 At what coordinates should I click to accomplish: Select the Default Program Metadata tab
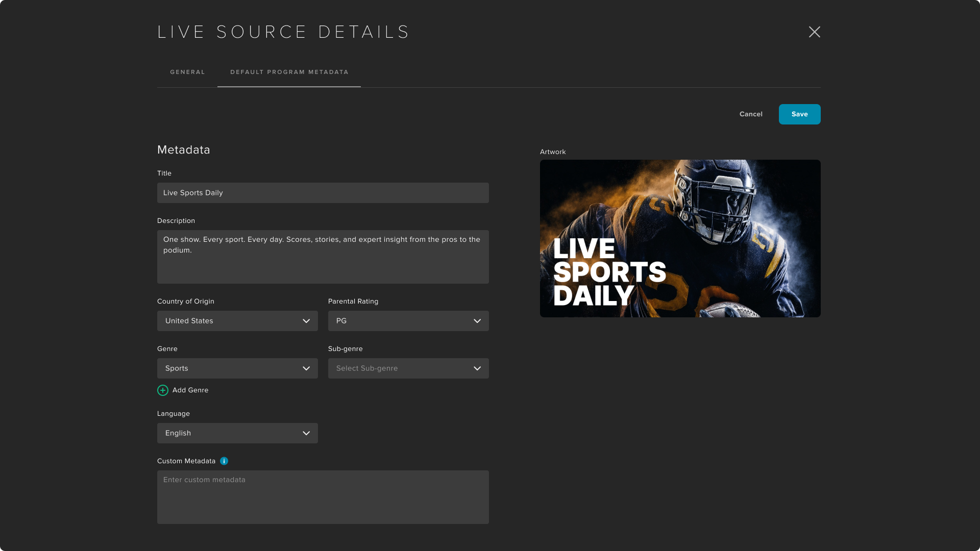[289, 72]
